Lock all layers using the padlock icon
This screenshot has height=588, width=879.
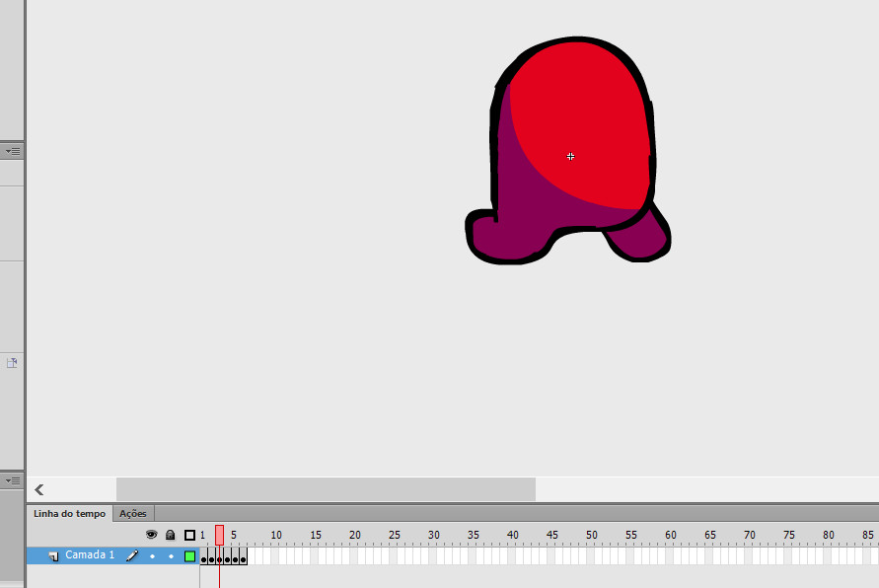170,534
